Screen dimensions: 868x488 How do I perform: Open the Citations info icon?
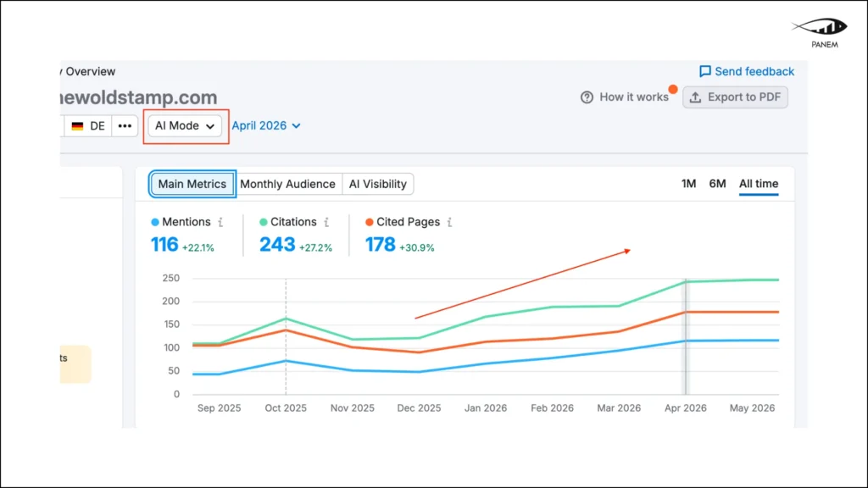(326, 222)
